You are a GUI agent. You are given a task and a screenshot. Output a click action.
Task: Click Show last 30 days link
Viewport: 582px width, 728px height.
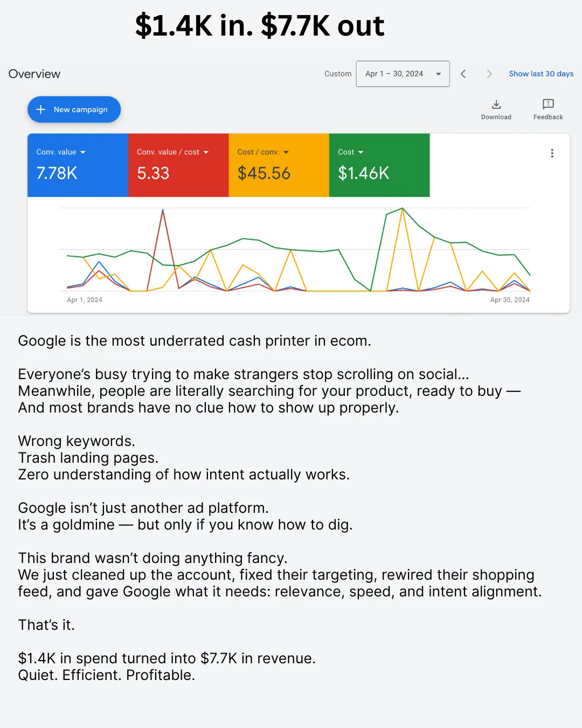tap(541, 74)
